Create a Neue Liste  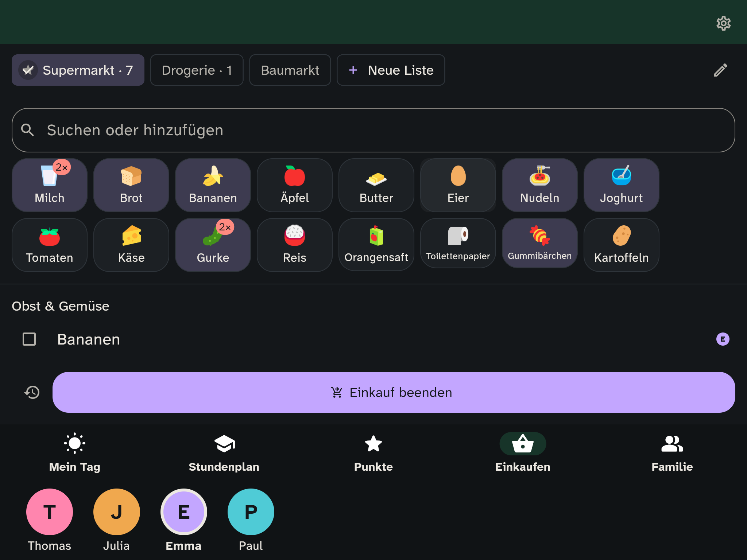coord(391,70)
